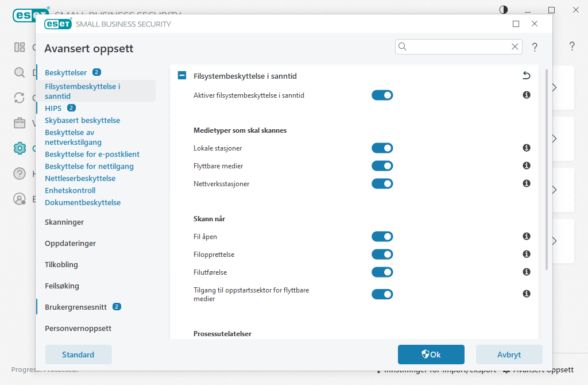Disable Aktiver filsystembeskyttelse i sanntid
This screenshot has width=588, height=385.
tap(382, 95)
